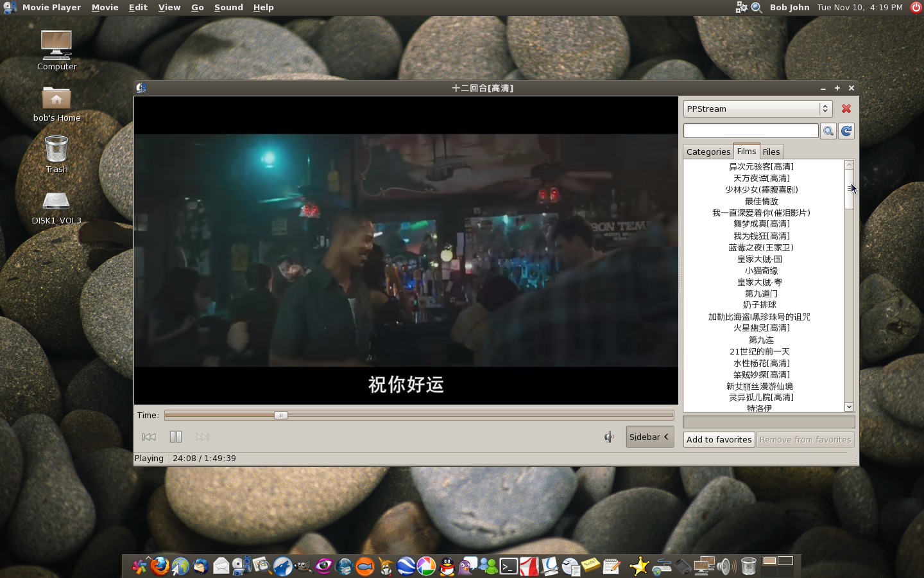Refresh the PPStream list icon
The image size is (924, 578).
click(846, 131)
